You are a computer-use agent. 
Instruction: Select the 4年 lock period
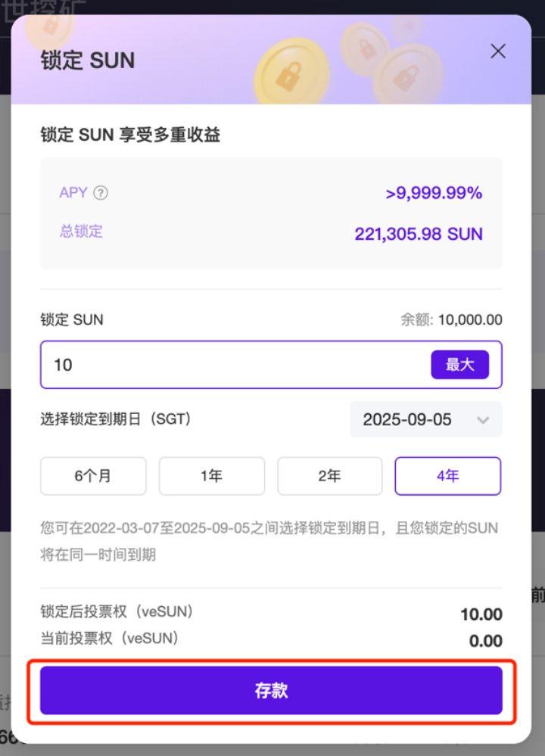pos(447,476)
